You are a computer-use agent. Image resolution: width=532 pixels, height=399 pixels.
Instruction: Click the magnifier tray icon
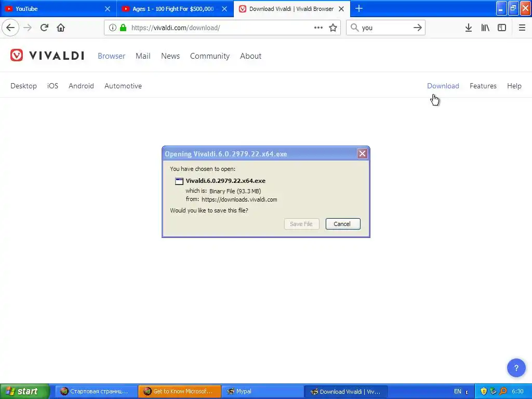tap(503, 391)
